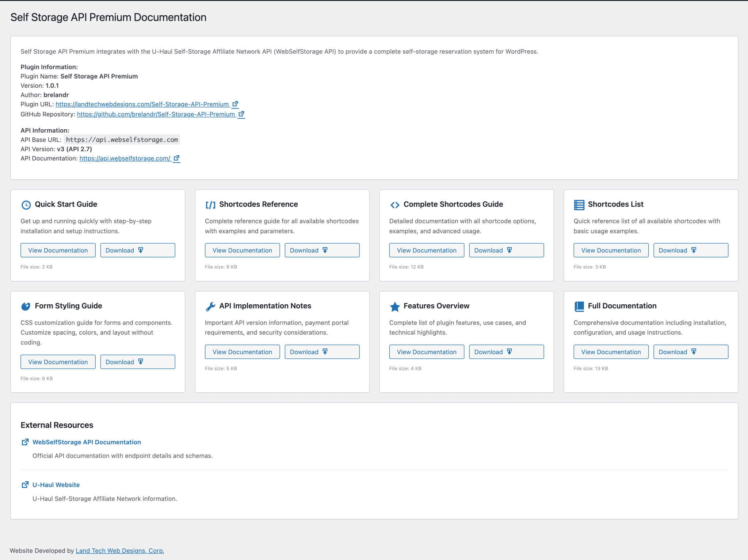This screenshot has width=748, height=560.
Task: View Documentation for Form Styling Guide
Action: 58,362
